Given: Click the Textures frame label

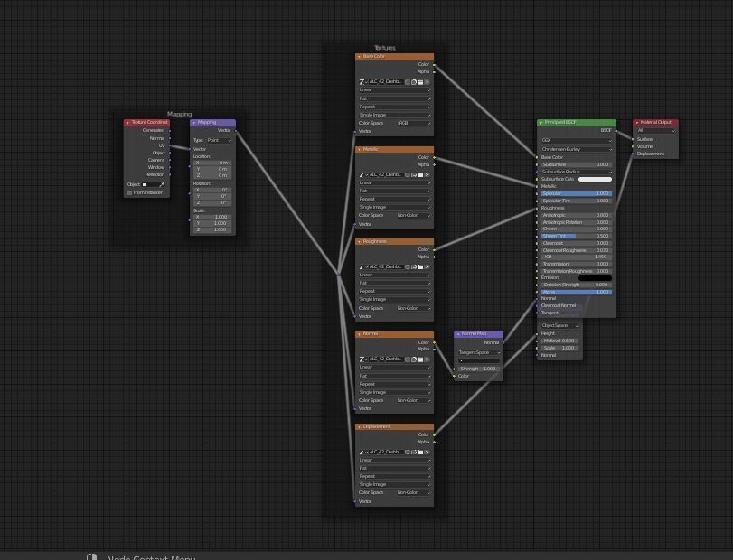Looking at the screenshot, I should [385, 48].
